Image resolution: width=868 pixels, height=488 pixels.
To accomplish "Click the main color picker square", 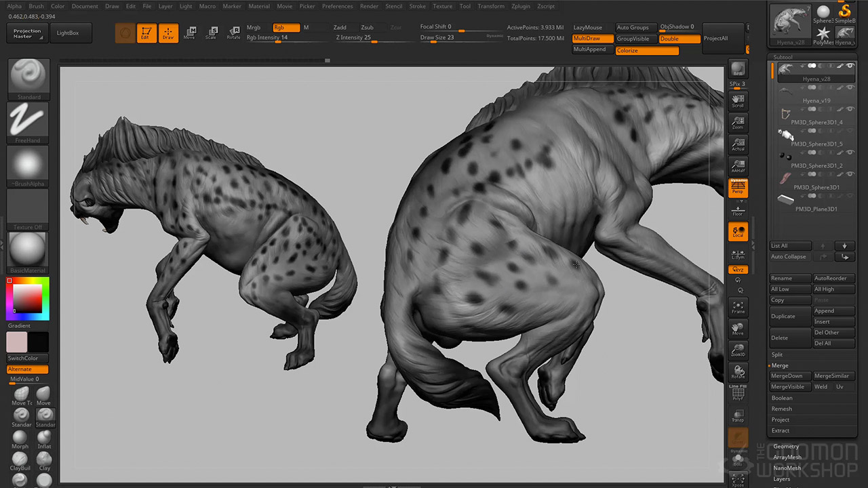I will (x=28, y=298).
